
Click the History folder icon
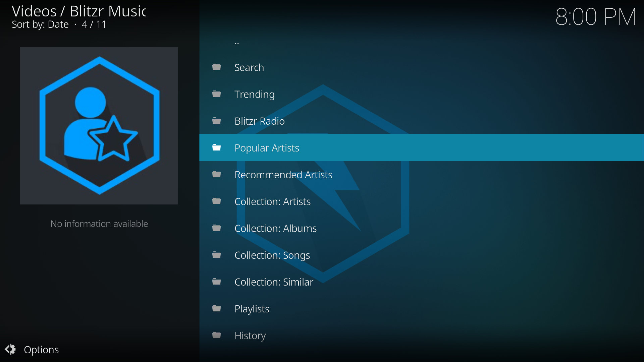coord(217,336)
